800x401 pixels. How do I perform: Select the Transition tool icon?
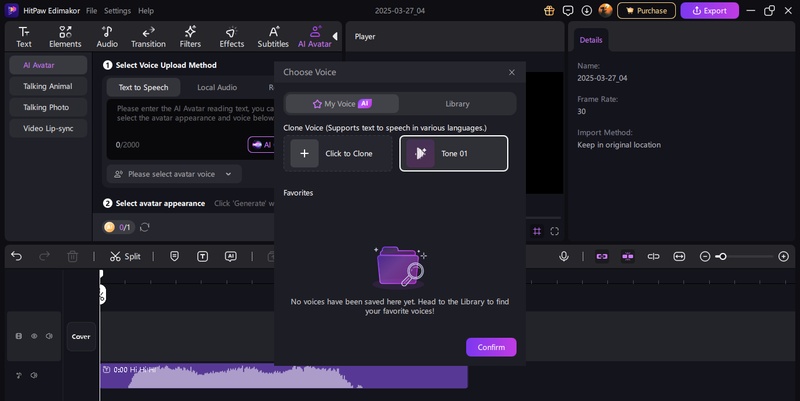coord(148,37)
